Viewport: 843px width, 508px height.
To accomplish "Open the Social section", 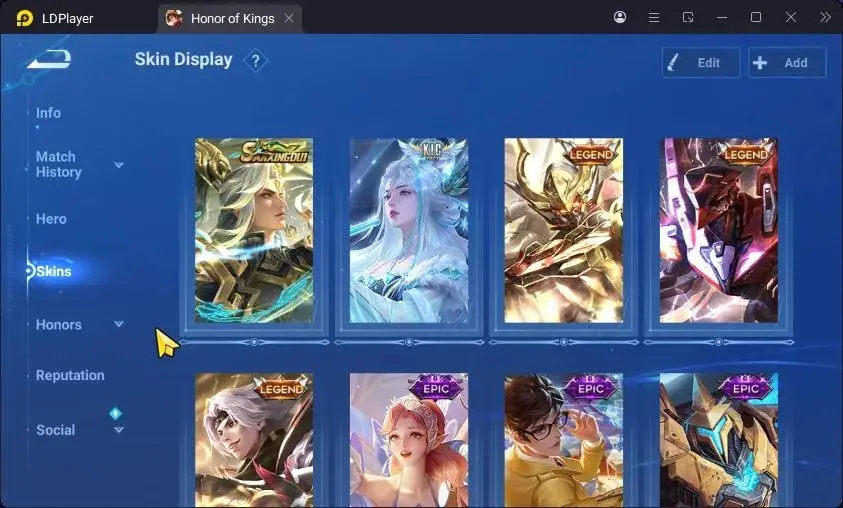I will coord(55,430).
